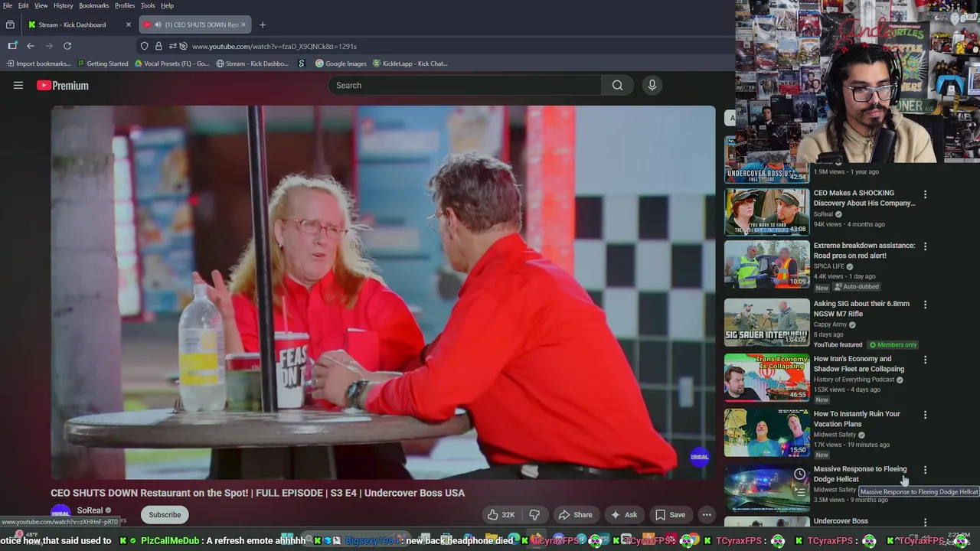Open the YouTube guide hamburger menu
The height and width of the screenshot is (551, 980).
click(18, 86)
